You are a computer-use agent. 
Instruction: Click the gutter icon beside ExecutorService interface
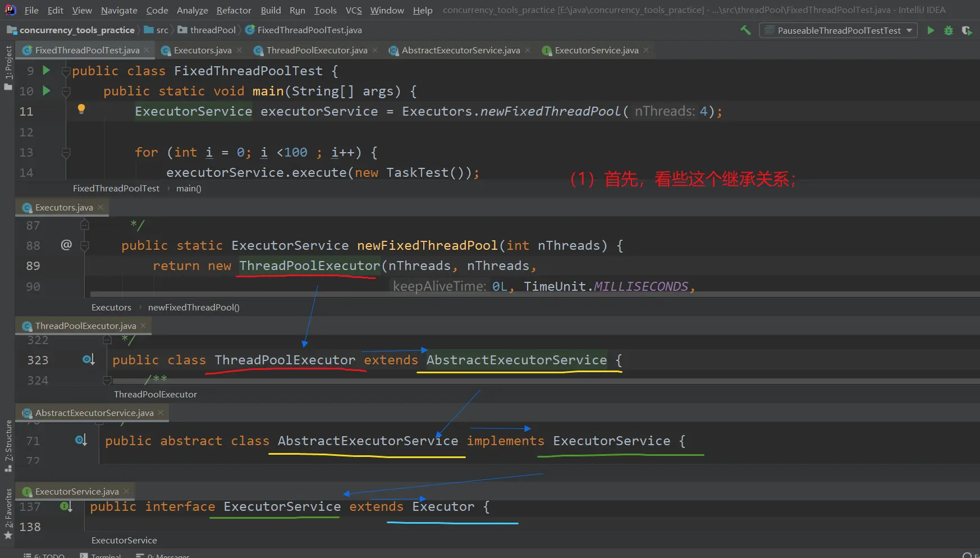point(66,507)
